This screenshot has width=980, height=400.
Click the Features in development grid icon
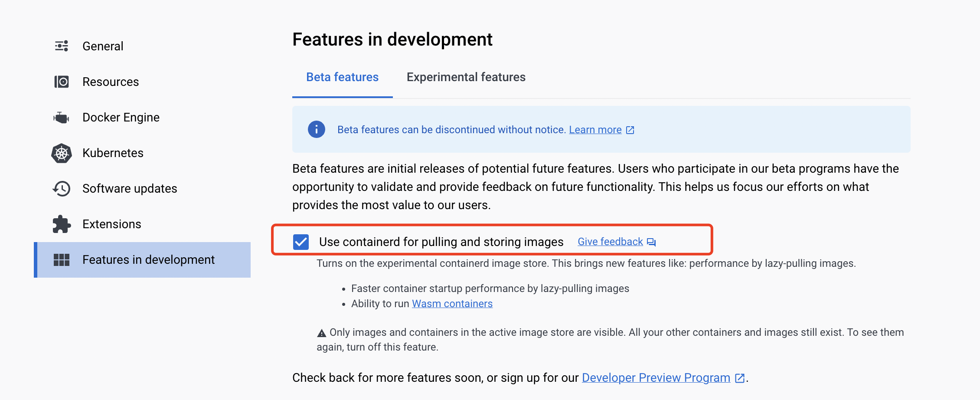click(x=62, y=260)
